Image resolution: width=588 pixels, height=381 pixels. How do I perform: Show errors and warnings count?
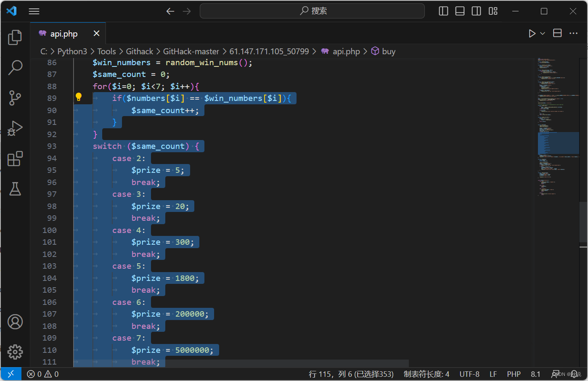43,374
